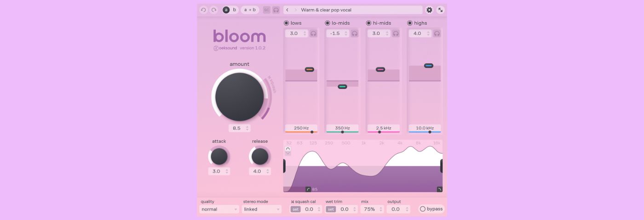
Task: Toggle the SC sidechain icon
Action: 267,10
